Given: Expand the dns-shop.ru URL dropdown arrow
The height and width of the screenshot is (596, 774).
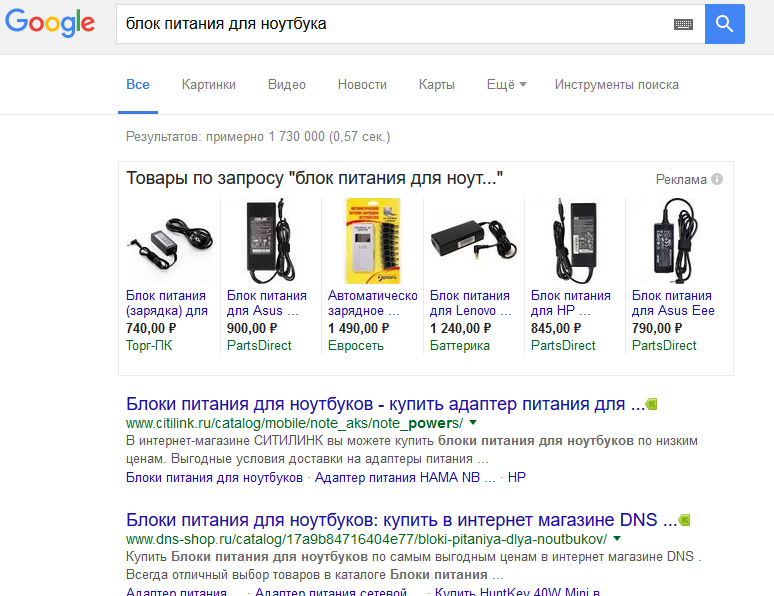Looking at the screenshot, I should tap(617, 539).
